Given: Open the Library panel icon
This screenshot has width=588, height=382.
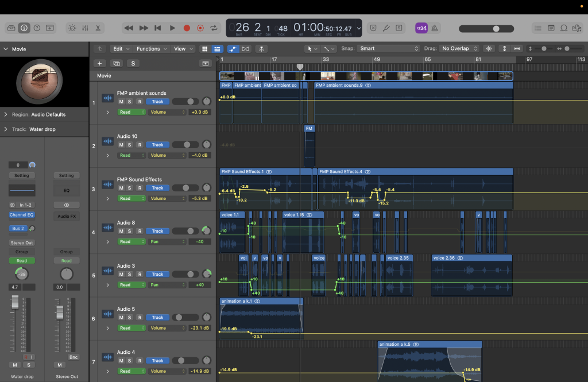Looking at the screenshot, I should click(11, 28).
